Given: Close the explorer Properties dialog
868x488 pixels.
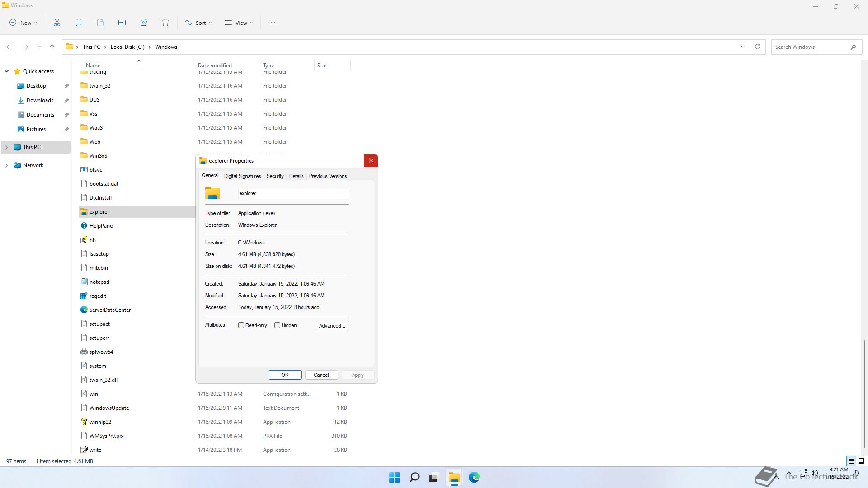Looking at the screenshot, I should tap(371, 161).
